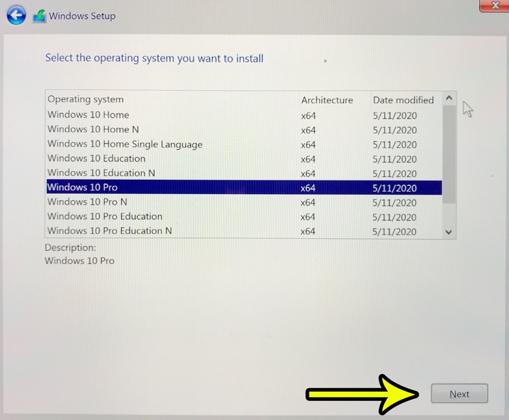Click x64 in Windows 10 Pro Education N row
509x420 pixels.
[307, 231]
